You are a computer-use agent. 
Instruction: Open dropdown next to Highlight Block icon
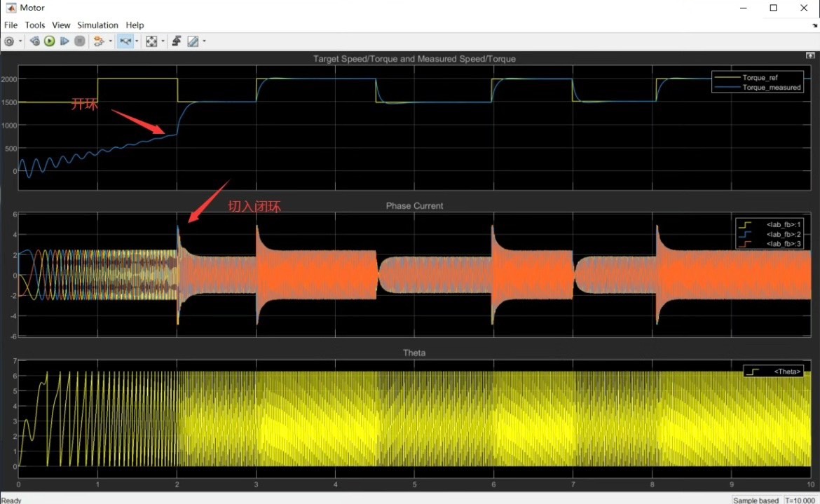click(x=110, y=41)
